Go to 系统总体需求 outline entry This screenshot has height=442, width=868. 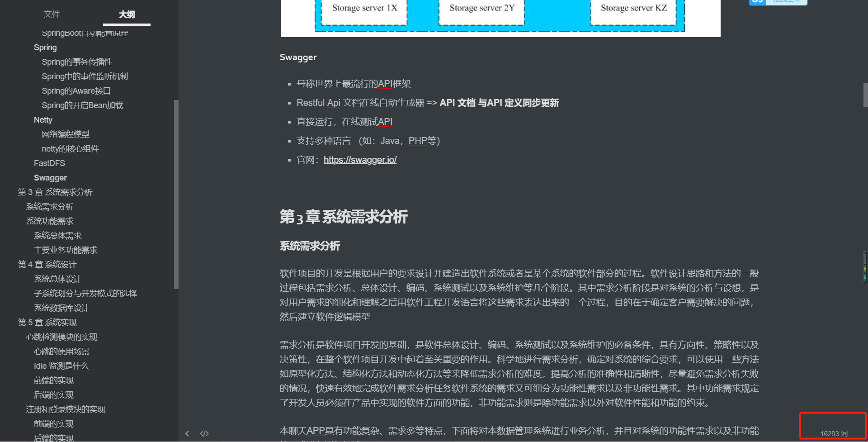click(58, 236)
